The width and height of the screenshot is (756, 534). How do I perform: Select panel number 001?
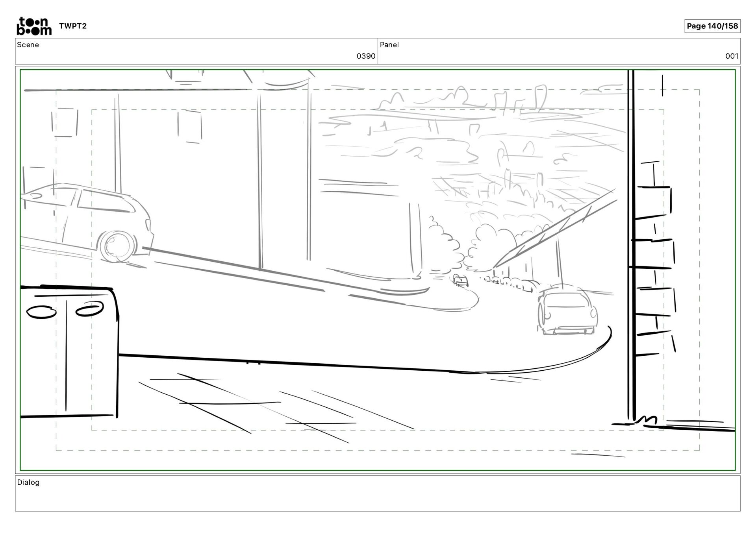(x=731, y=56)
